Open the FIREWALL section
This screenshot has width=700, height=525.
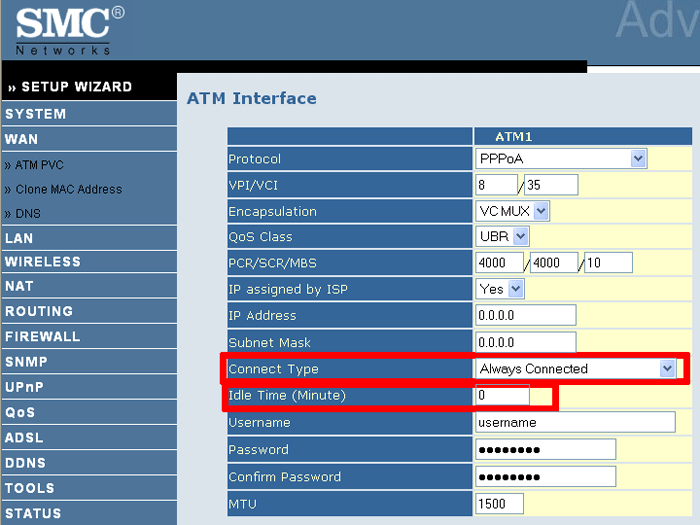43,337
